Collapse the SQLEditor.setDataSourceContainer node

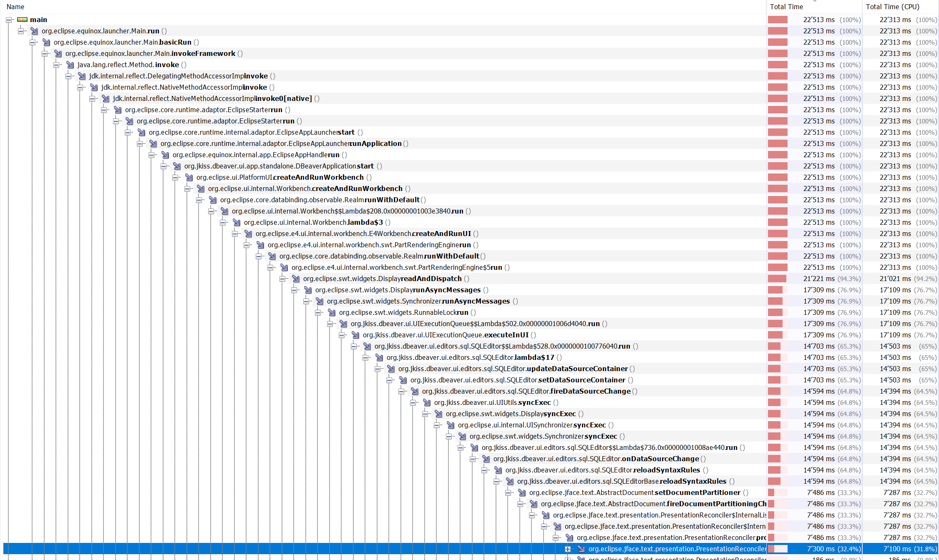pos(389,380)
